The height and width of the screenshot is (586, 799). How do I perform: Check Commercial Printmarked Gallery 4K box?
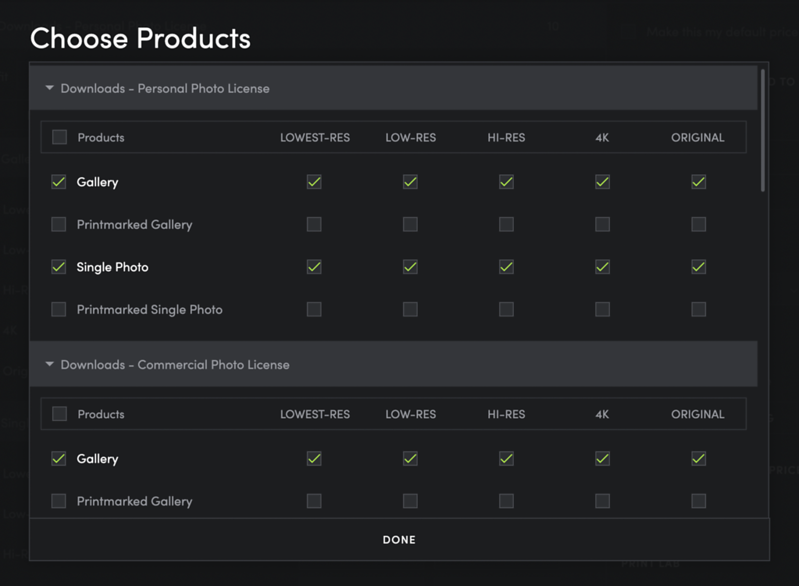point(602,501)
